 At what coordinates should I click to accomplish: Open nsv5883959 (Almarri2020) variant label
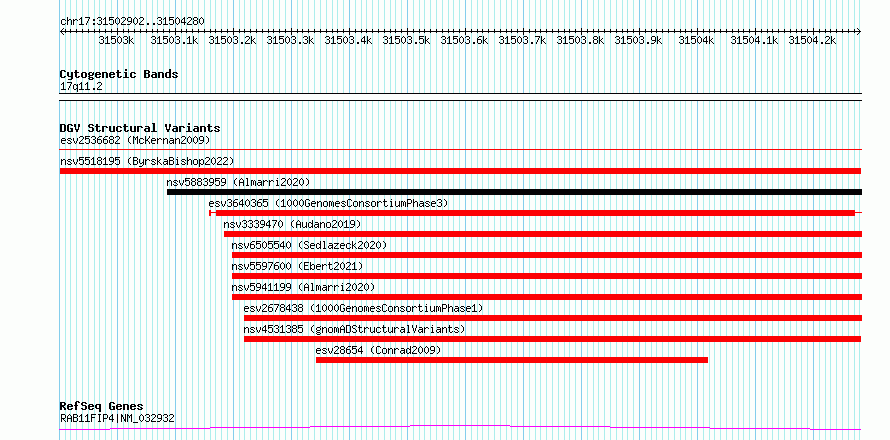click(x=238, y=182)
